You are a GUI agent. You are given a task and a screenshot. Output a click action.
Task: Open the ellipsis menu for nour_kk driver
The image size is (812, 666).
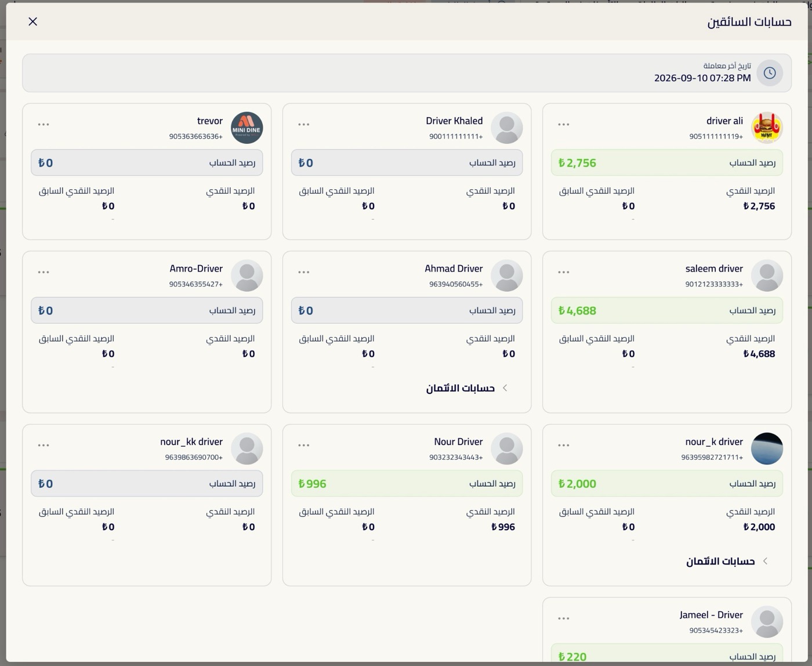[43, 446]
